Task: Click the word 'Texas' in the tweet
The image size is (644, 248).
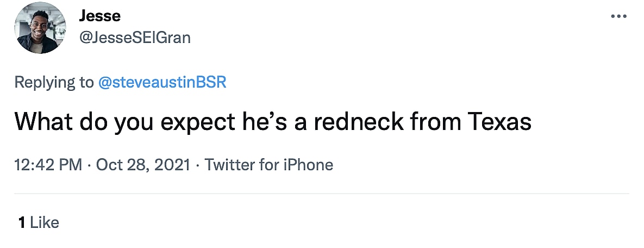Action: (499, 122)
